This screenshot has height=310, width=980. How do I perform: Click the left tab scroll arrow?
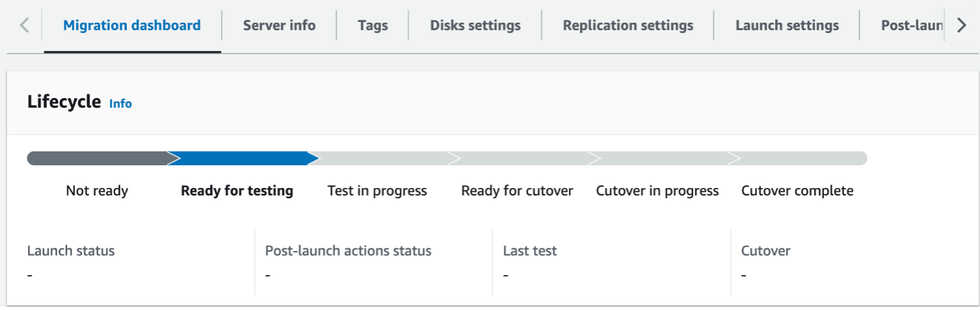tap(25, 25)
